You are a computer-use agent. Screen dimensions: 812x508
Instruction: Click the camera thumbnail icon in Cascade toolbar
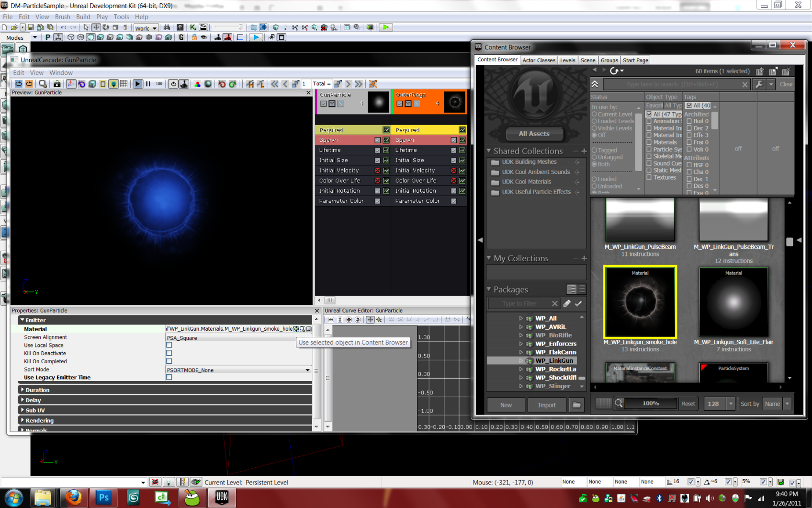tap(57, 83)
